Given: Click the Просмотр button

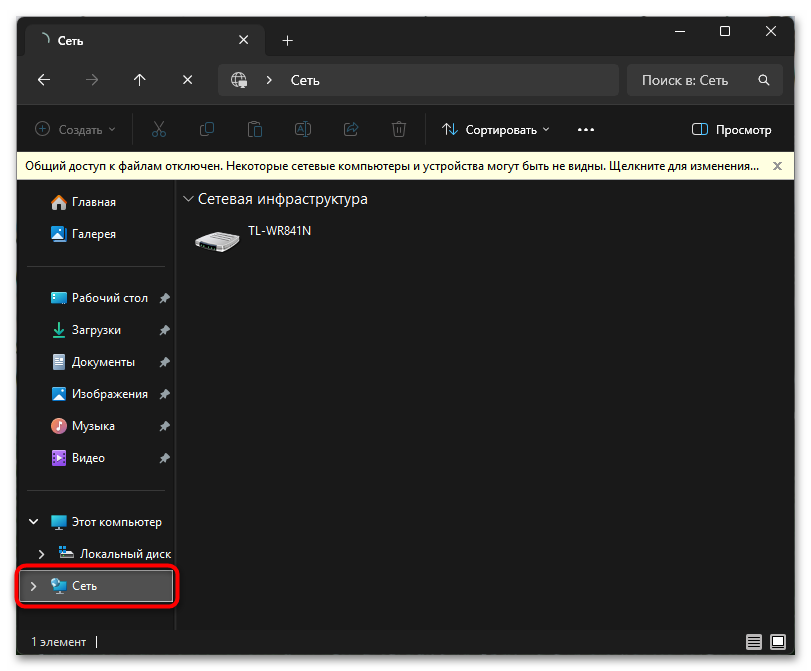Looking at the screenshot, I should [732, 130].
